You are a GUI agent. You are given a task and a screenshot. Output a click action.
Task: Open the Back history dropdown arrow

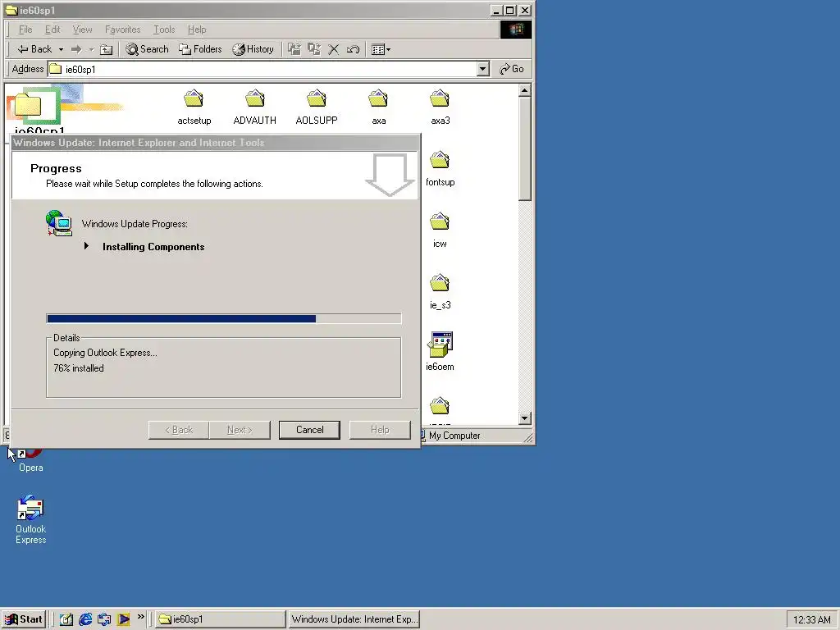(x=61, y=49)
